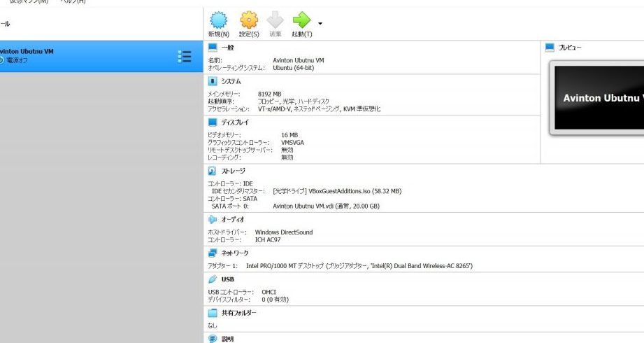Click the Display (ディスプレイ) section icon

[213, 122]
